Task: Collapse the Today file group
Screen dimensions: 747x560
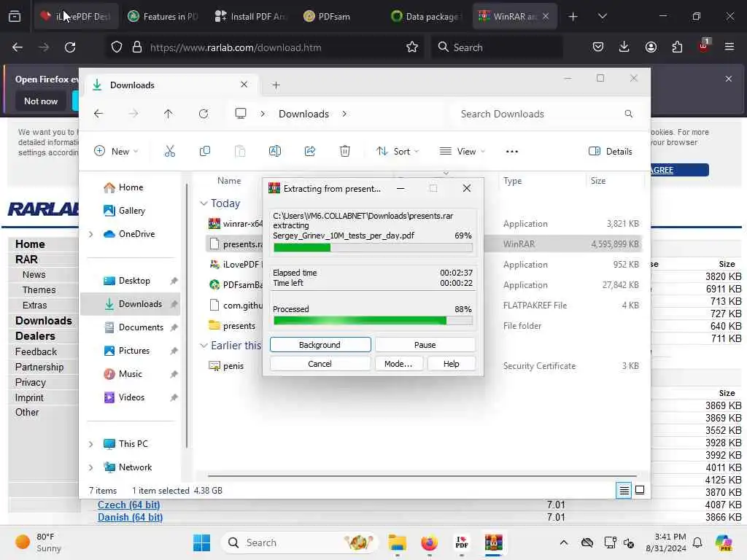Action: tap(204, 203)
